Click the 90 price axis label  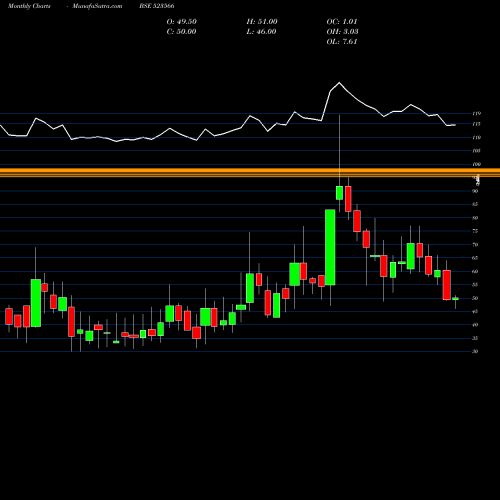point(475,191)
